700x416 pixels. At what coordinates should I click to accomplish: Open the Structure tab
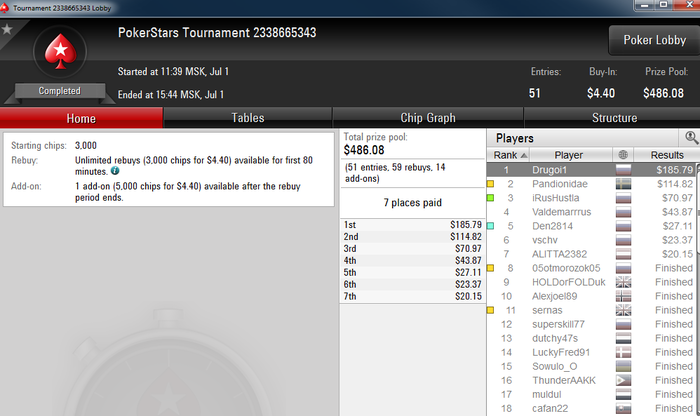[x=614, y=118]
